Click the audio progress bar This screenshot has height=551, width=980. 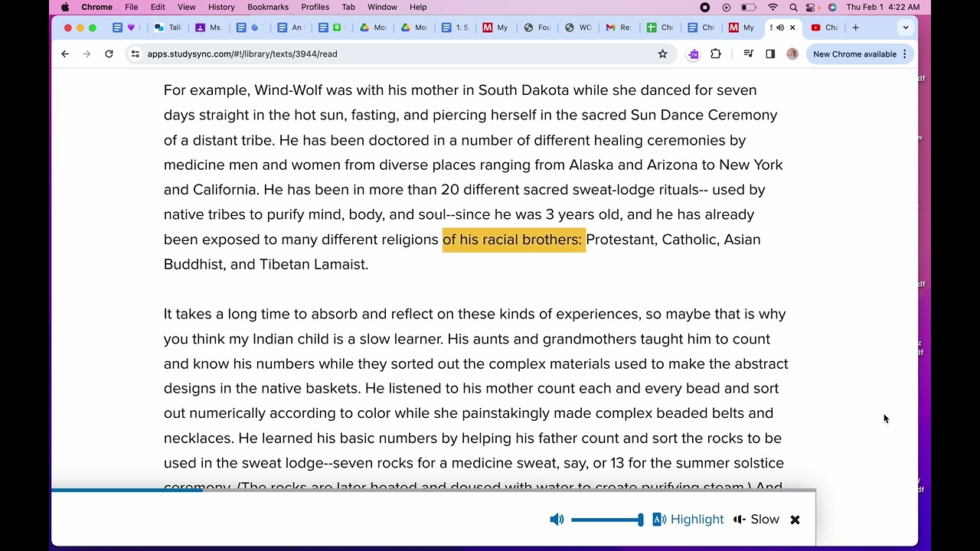(433, 490)
